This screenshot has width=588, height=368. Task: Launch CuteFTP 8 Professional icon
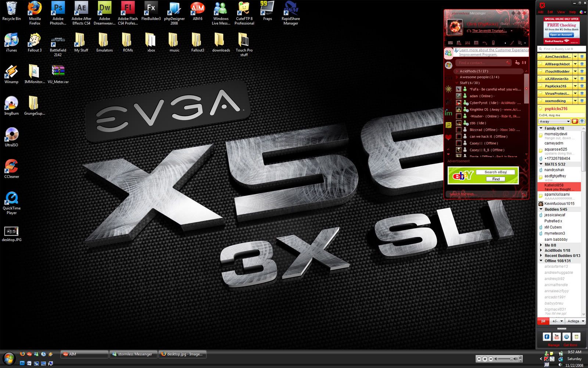tap(244, 13)
